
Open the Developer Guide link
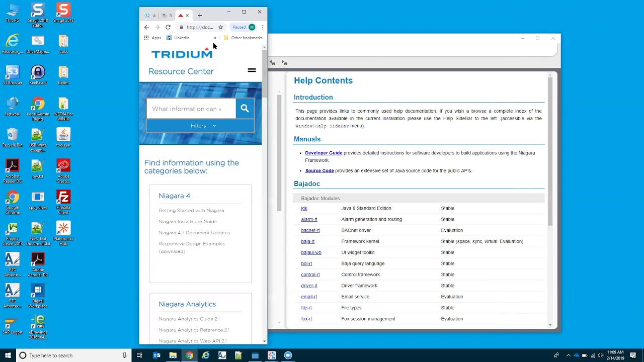324,153
